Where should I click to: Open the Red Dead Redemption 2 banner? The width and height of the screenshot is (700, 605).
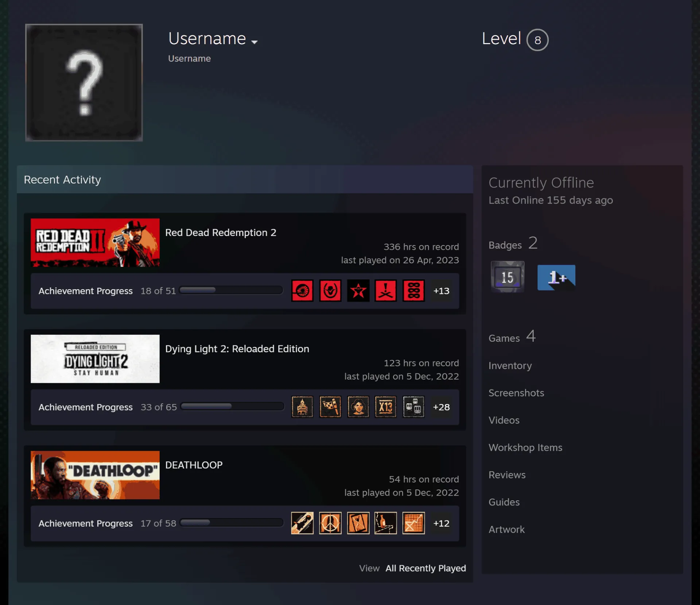point(95,243)
